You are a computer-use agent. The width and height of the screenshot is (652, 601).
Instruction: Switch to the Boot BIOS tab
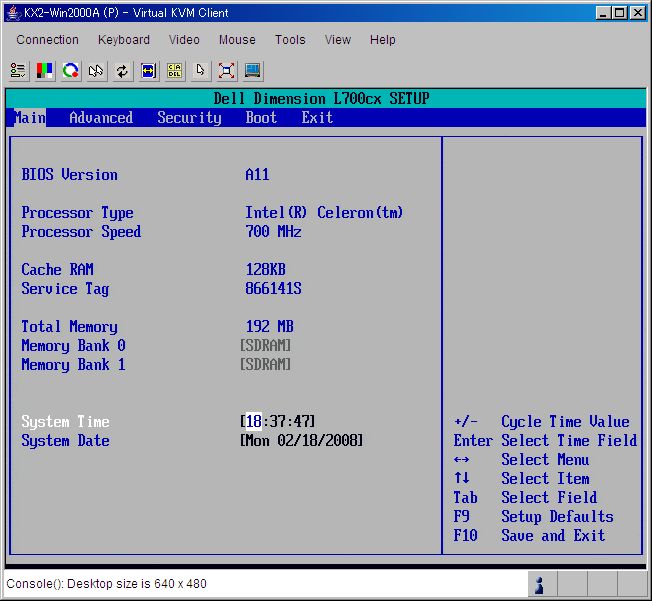pyautogui.click(x=261, y=118)
